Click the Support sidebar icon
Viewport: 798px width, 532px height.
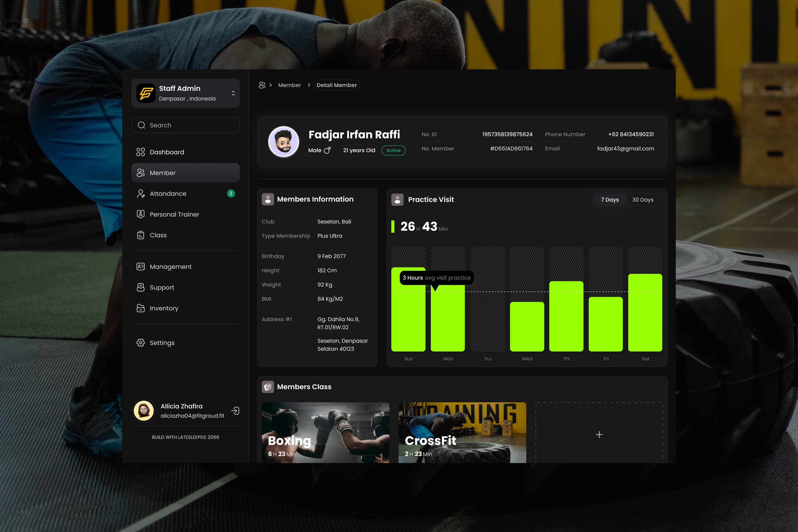point(140,287)
